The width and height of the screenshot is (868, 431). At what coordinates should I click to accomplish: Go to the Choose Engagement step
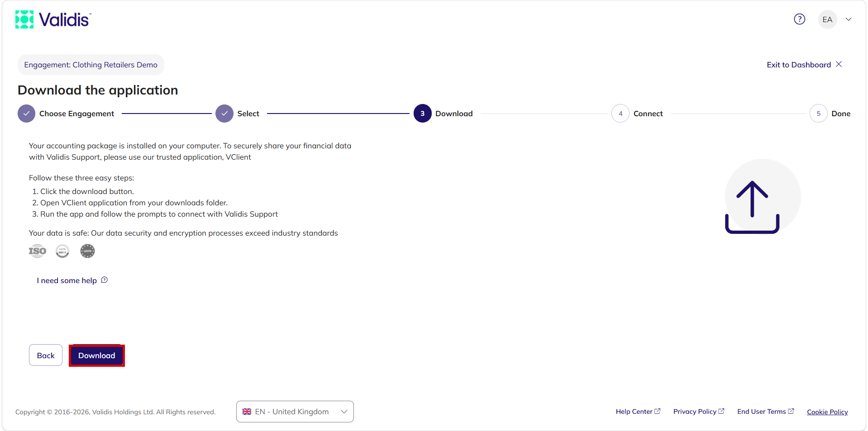click(66, 114)
